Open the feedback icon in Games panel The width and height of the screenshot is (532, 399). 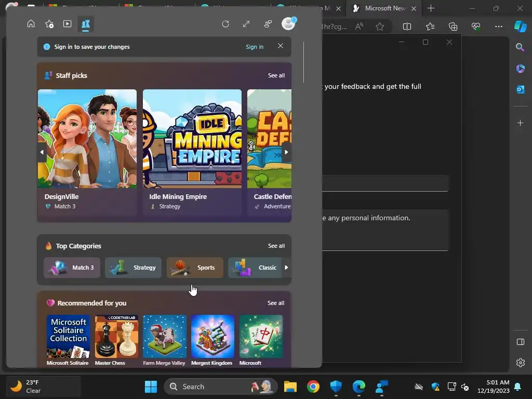pyautogui.click(x=268, y=24)
